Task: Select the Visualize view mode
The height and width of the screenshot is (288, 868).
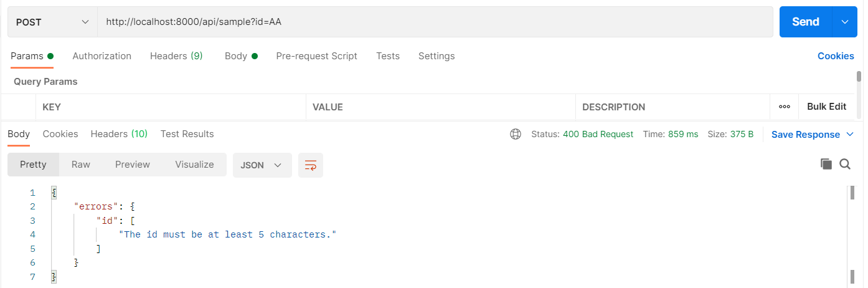Action: [195, 165]
